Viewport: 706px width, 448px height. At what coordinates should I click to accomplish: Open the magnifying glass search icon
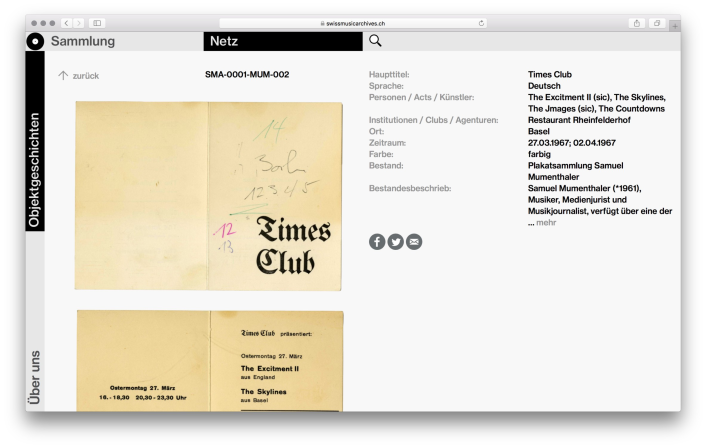pos(375,41)
